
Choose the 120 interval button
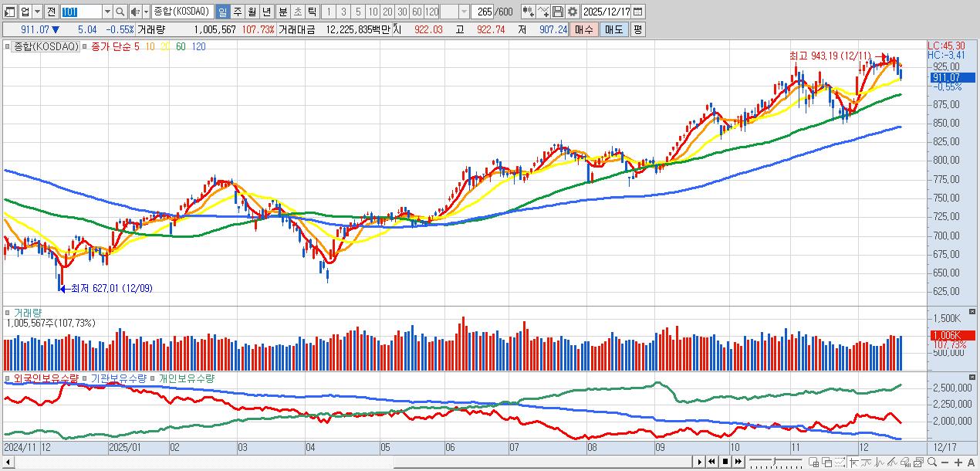[432, 12]
